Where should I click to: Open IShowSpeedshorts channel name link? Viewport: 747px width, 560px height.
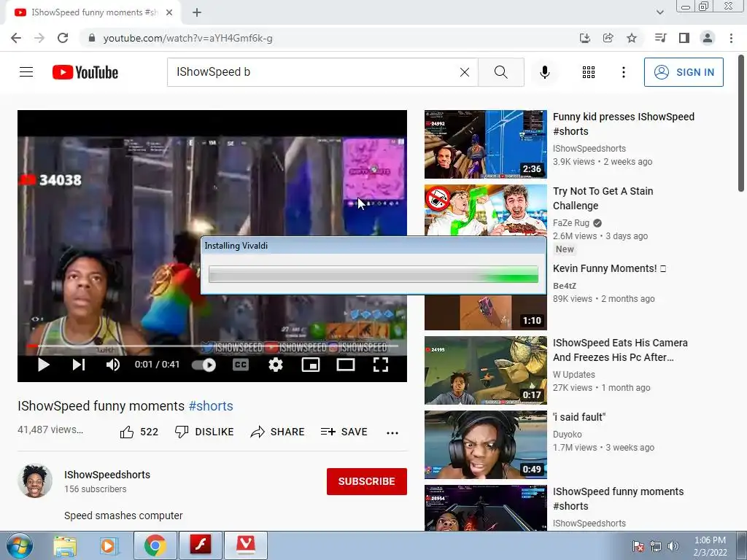coord(107,475)
